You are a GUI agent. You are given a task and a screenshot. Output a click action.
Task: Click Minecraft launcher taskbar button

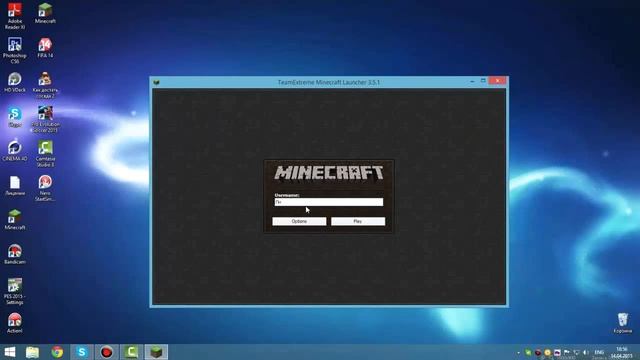coord(156,352)
